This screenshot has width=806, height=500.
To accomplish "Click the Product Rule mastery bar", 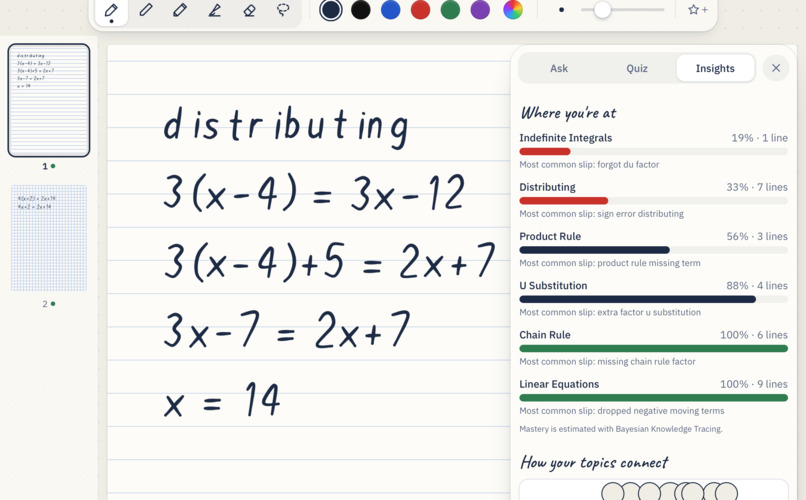I will point(653,250).
